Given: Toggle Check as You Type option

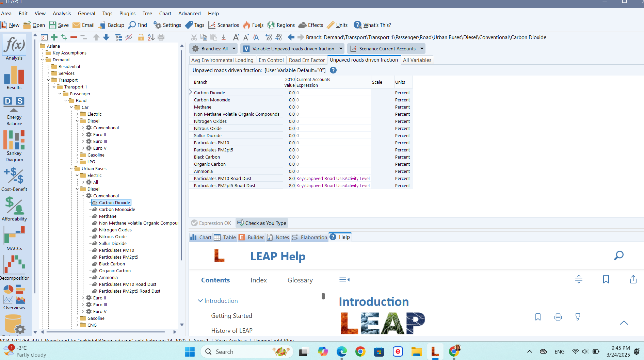Looking at the screenshot, I should [262, 223].
